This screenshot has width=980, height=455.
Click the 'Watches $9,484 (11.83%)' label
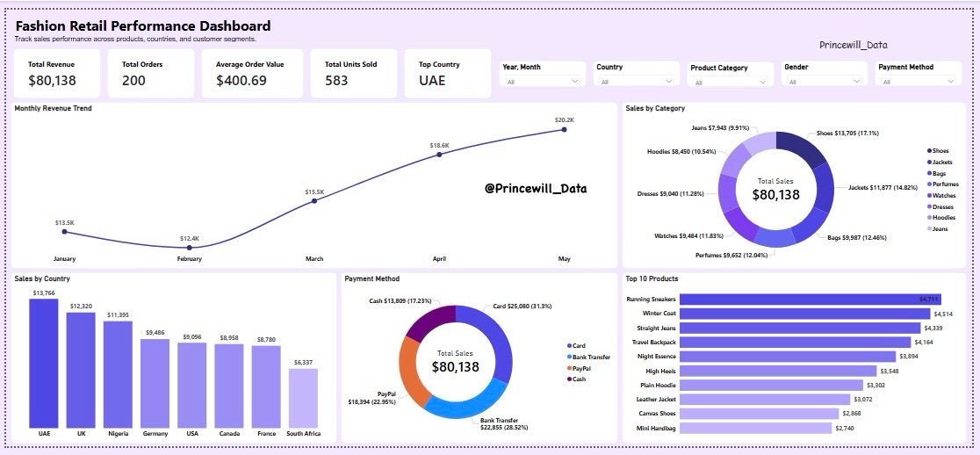tap(687, 235)
